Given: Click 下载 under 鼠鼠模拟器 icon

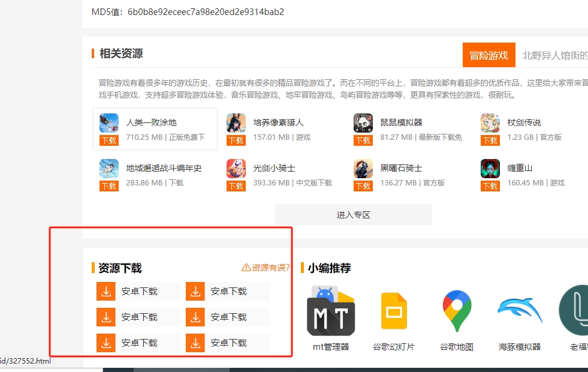Looking at the screenshot, I should (x=363, y=140).
